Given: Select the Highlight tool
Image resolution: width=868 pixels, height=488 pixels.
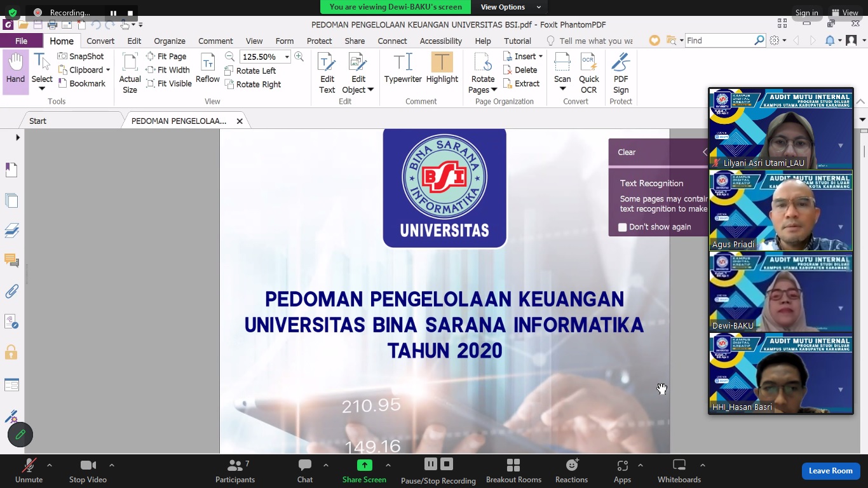Looking at the screenshot, I should click(x=442, y=69).
